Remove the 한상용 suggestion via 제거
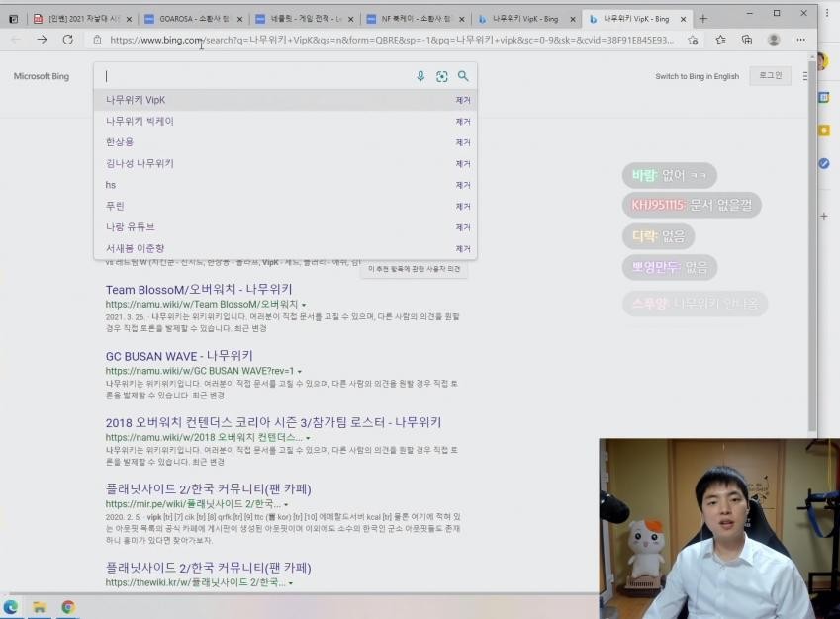The width and height of the screenshot is (840, 619). pyautogui.click(x=463, y=142)
